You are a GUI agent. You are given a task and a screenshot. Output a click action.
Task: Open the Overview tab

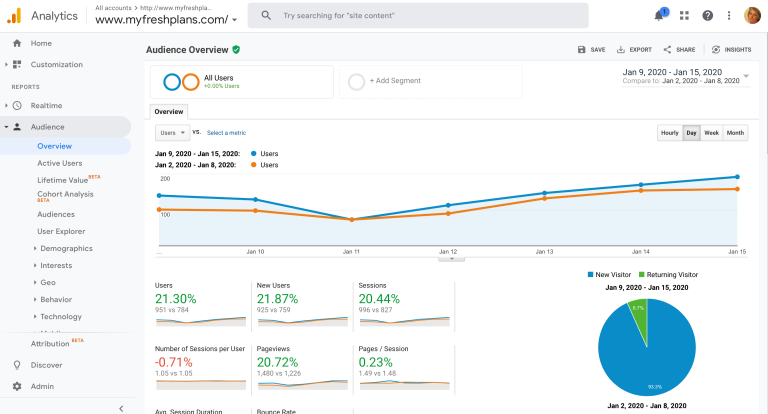coord(168,112)
